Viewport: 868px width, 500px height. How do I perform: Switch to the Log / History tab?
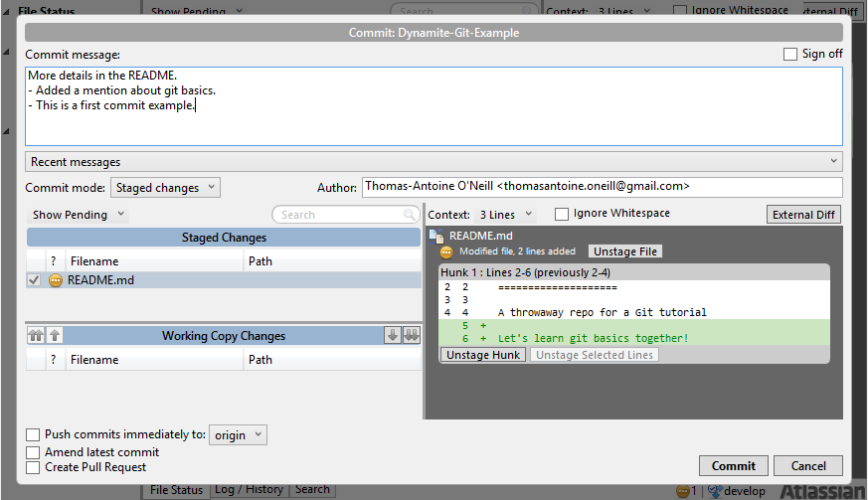coord(249,489)
